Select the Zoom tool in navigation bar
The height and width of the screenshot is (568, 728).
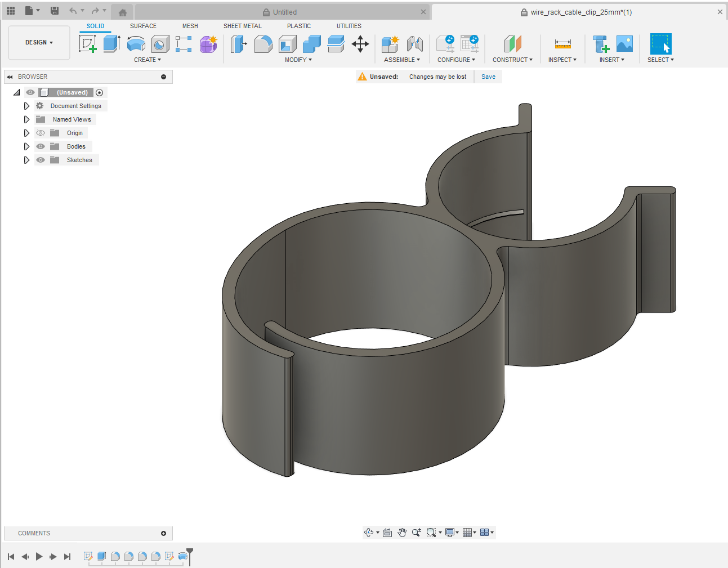click(417, 533)
